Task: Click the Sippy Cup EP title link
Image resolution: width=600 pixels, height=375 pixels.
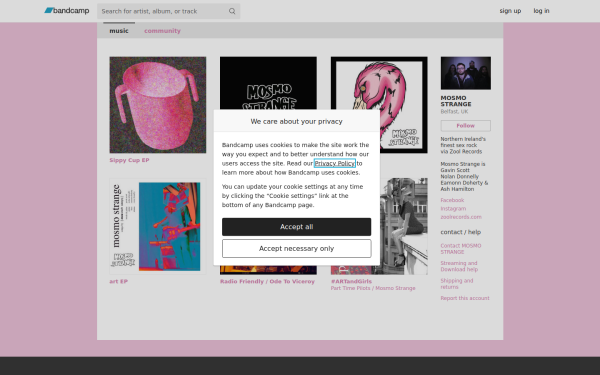Action: (x=129, y=160)
